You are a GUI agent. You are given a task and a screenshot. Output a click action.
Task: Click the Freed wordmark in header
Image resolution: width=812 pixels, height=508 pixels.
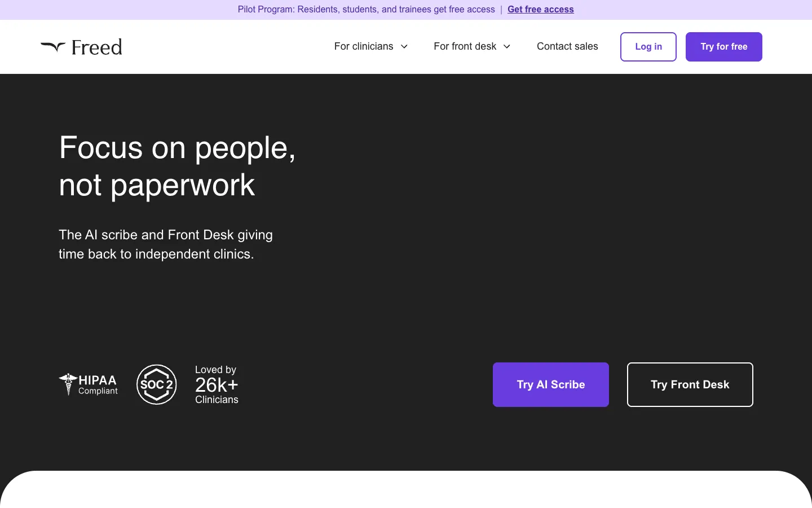(96, 47)
